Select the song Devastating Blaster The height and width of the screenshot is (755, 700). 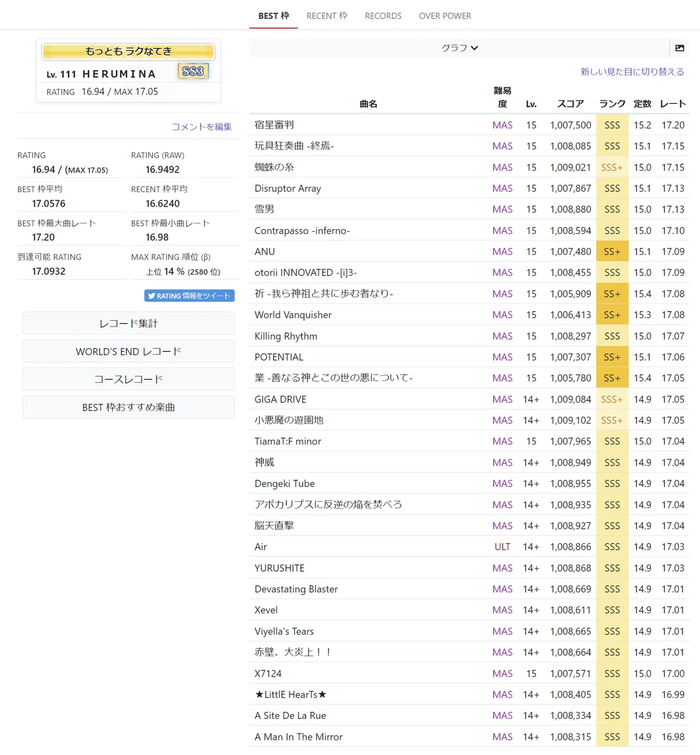point(296,589)
